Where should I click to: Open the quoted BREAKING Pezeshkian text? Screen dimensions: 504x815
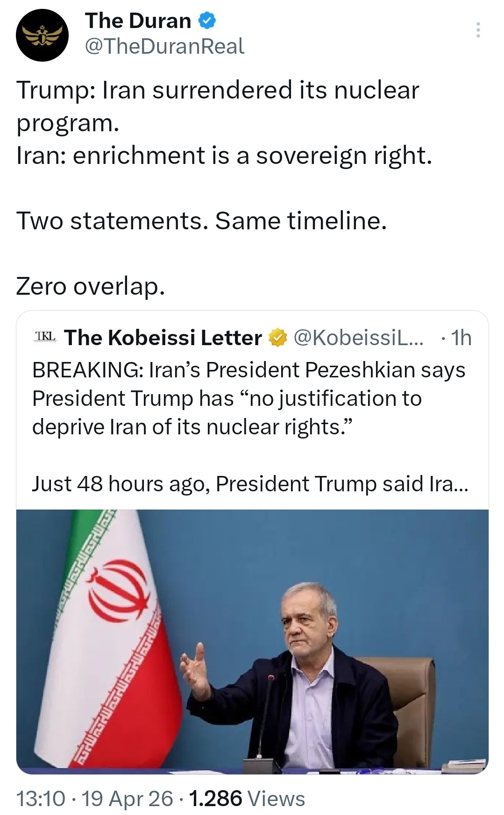point(248,398)
